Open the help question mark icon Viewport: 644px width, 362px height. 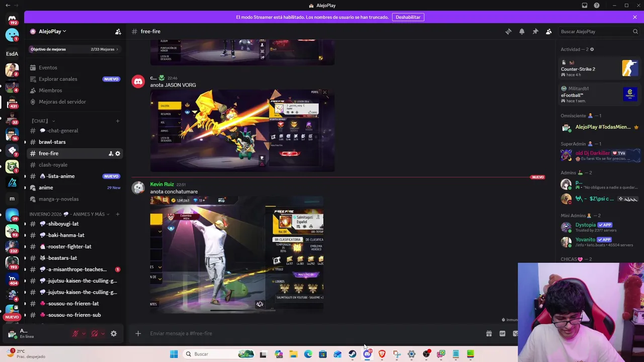[x=597, y=6]
